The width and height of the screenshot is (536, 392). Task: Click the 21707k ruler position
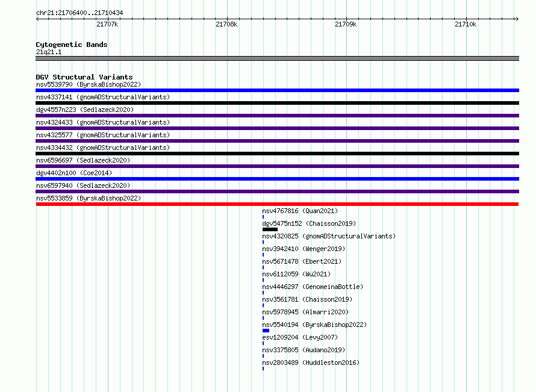tap(107, 24)
